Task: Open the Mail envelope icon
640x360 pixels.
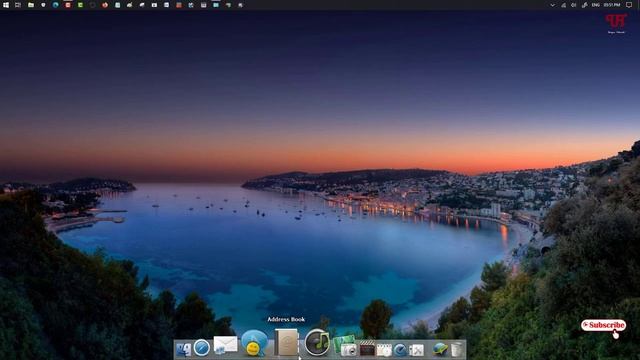Action: [x=225, y=345]
